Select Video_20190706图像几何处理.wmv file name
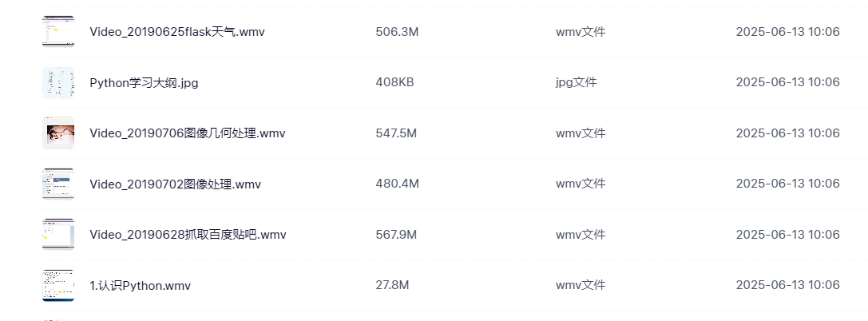The image size is (868, 321). (188, 133)
